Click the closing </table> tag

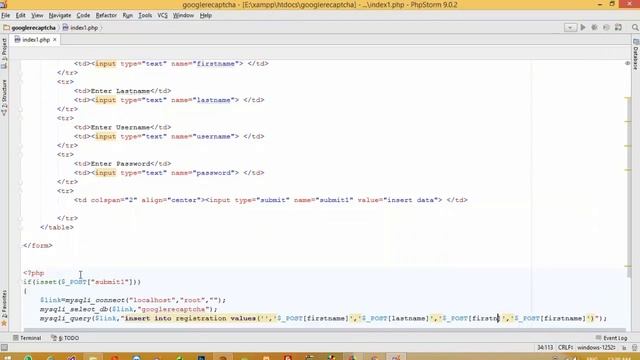click(57, 227)
